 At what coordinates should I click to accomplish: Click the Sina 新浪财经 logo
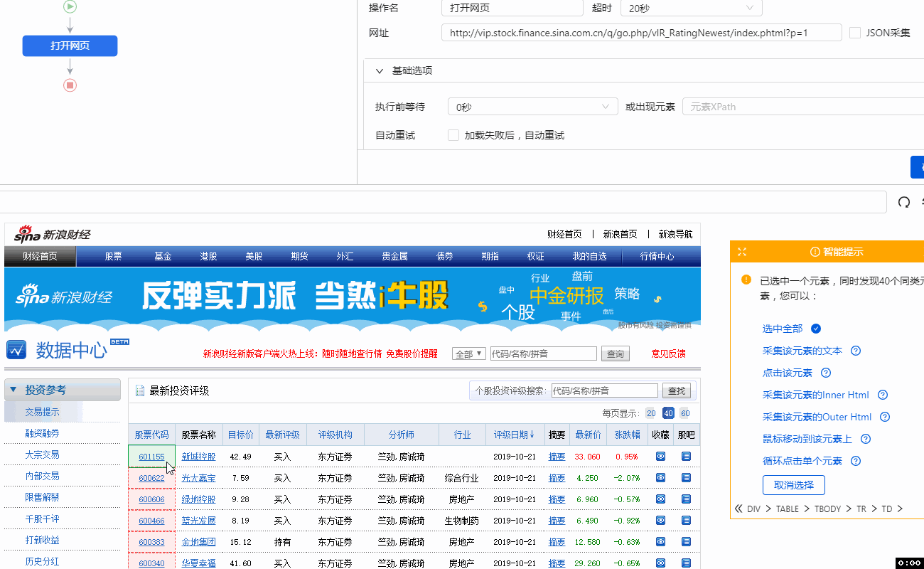coord(53,234)
